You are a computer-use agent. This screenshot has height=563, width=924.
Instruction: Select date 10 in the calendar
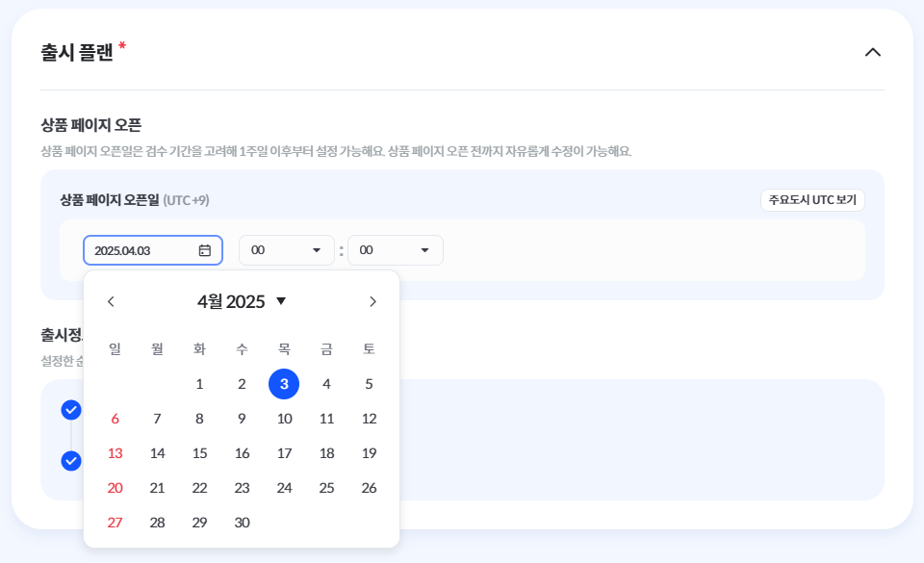tap(284, 419)
